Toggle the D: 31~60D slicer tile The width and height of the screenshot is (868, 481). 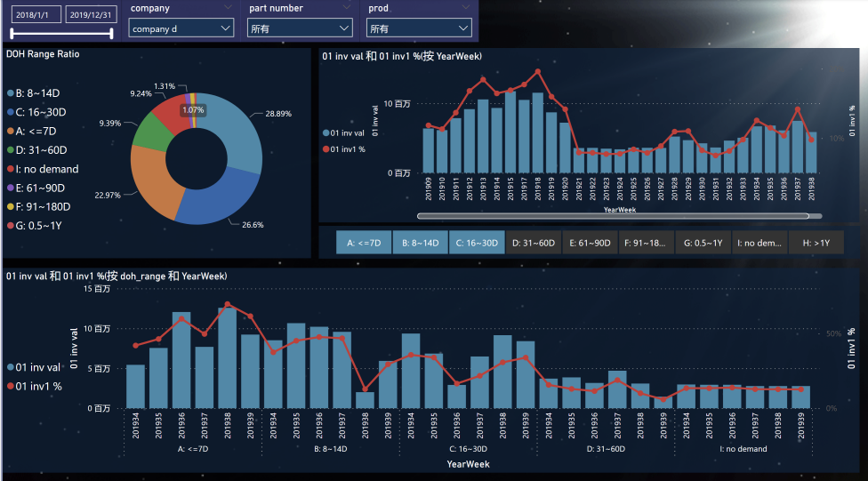click(x=533, y=243)
